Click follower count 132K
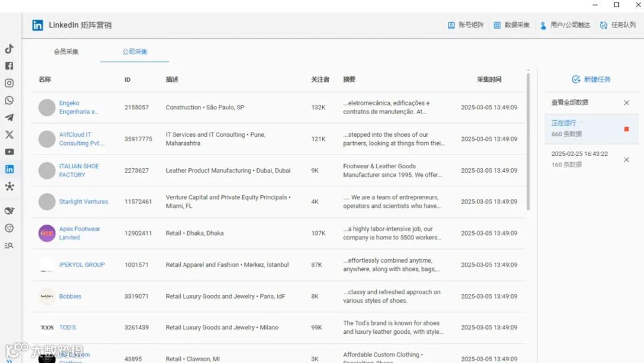Viewport: 644px width, 363px height. [318, 107]
